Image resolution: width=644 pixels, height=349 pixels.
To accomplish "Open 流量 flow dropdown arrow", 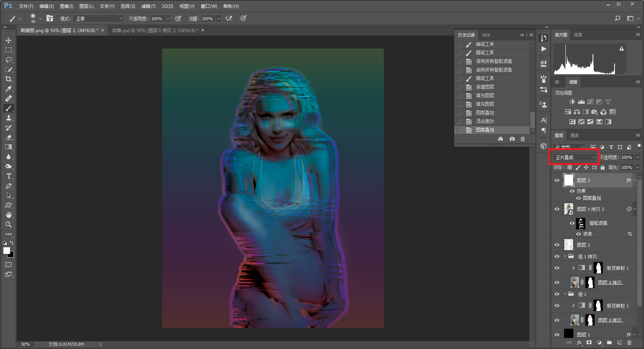I will click(x=218, y=19).
